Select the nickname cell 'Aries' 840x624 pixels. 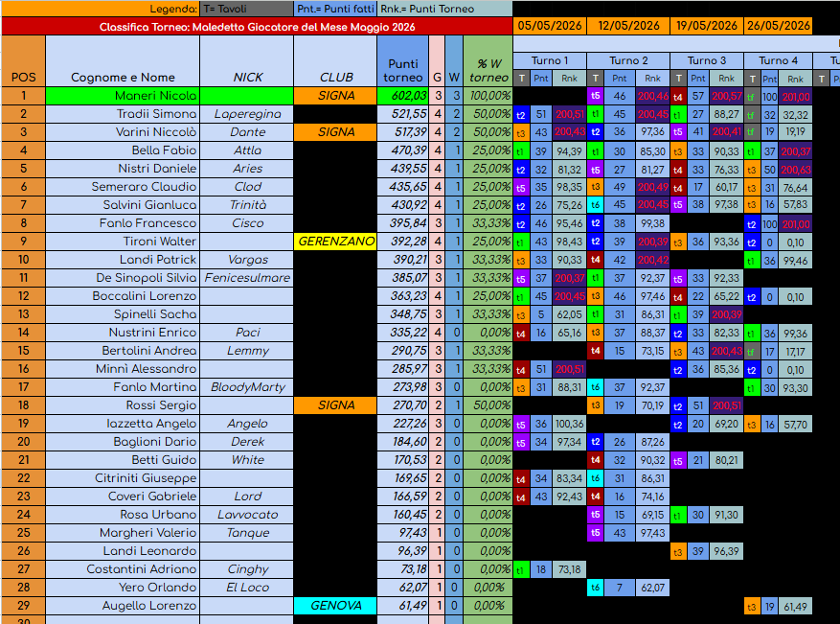point(247,169)
